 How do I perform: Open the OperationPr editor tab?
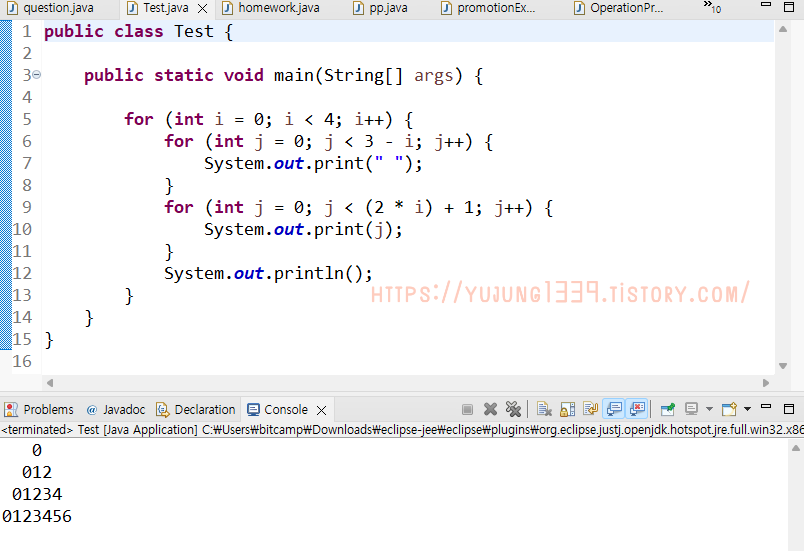point(619,8)
